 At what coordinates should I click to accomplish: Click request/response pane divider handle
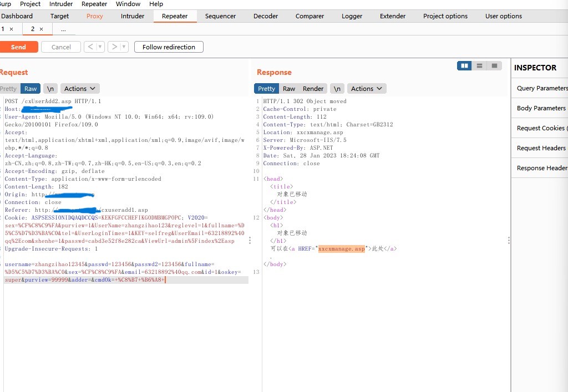(250, 240)
